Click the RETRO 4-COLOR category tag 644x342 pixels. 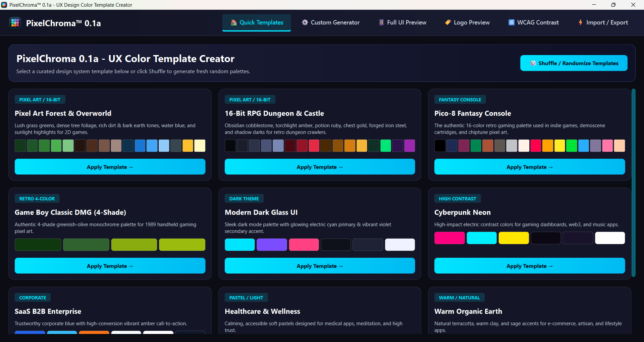(x=37, y=199)
